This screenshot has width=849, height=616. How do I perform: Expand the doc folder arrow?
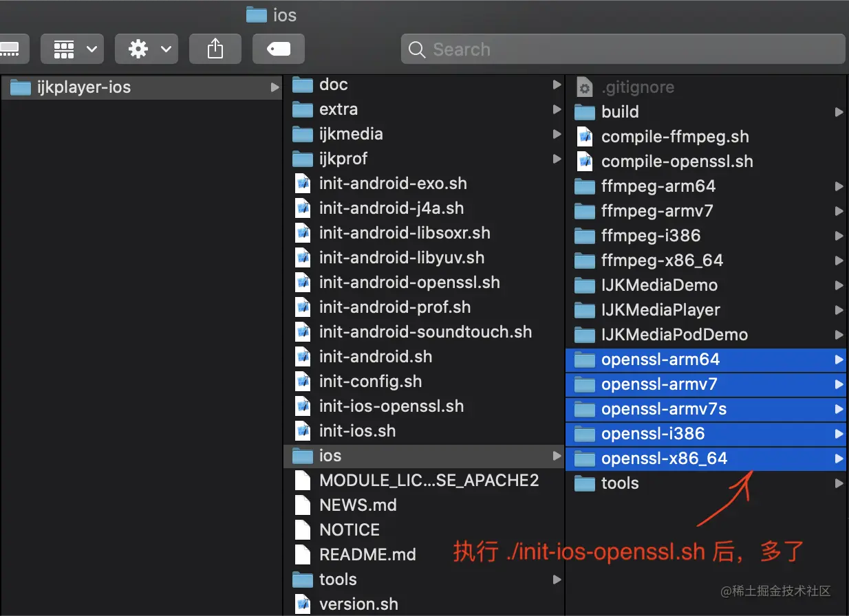557,85
